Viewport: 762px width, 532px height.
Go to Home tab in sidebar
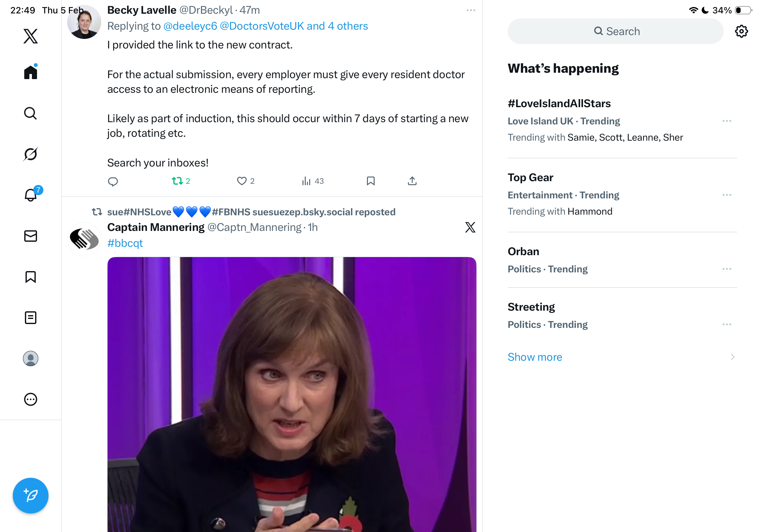pyautogui.click(x=31, y=72)
